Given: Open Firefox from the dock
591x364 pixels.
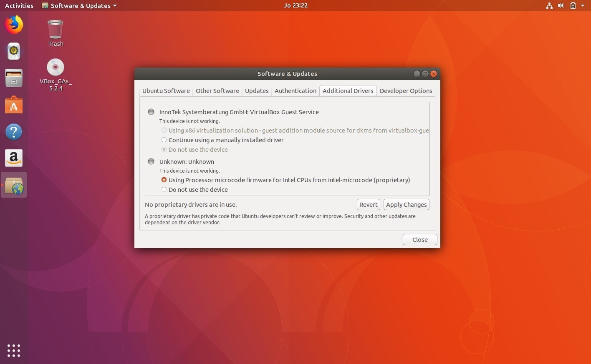Looking at the screenshot, I should coord(14,24).
